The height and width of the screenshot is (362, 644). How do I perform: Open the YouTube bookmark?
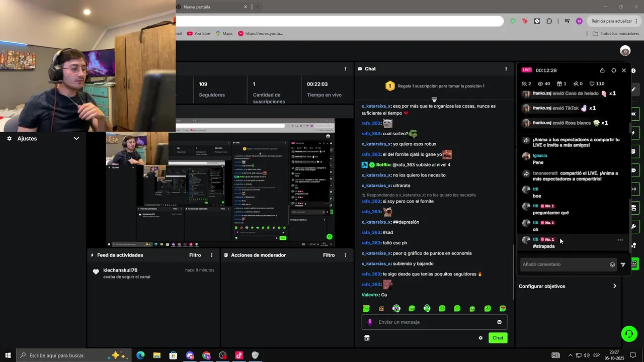click(x=199, y=34)
